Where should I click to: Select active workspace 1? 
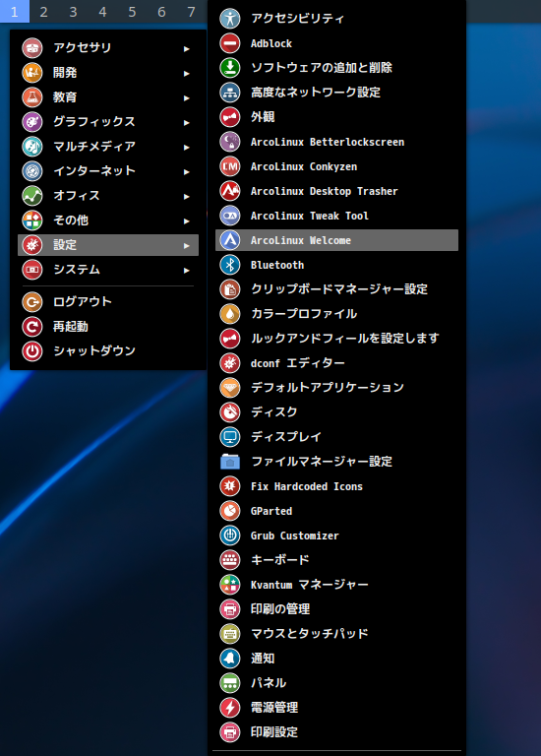[x=15, y=11]
